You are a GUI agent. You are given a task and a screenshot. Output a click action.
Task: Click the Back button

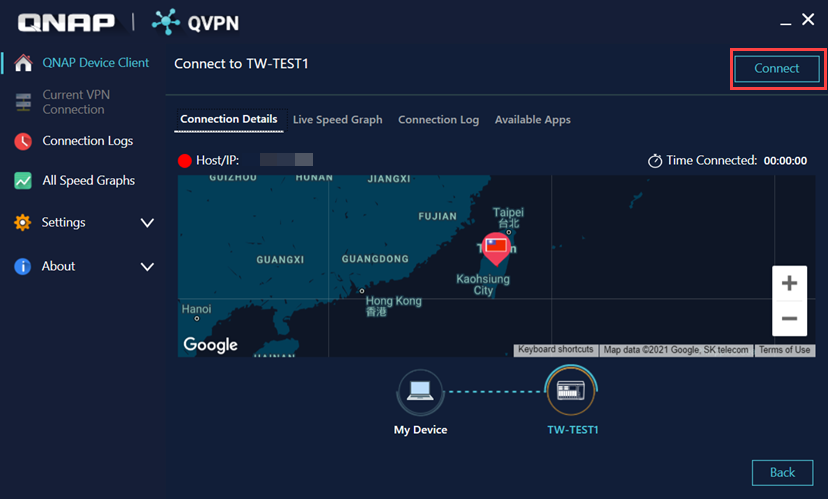tap(783, 473)
